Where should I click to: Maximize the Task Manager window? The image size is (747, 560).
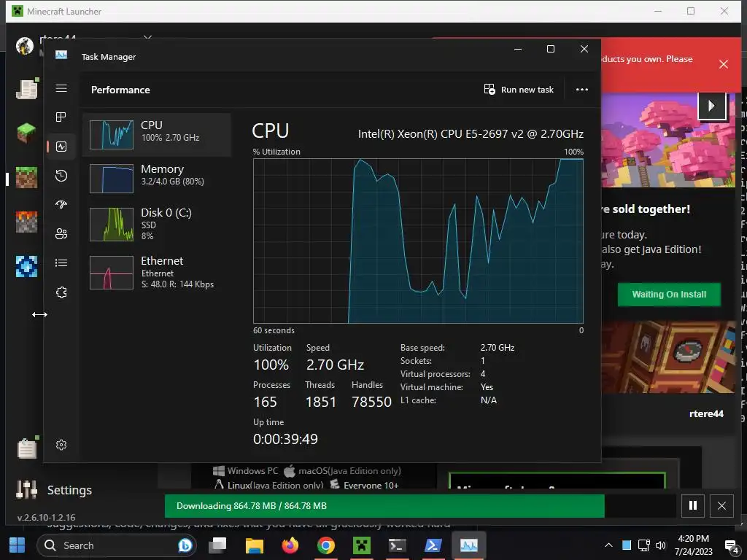551,49
